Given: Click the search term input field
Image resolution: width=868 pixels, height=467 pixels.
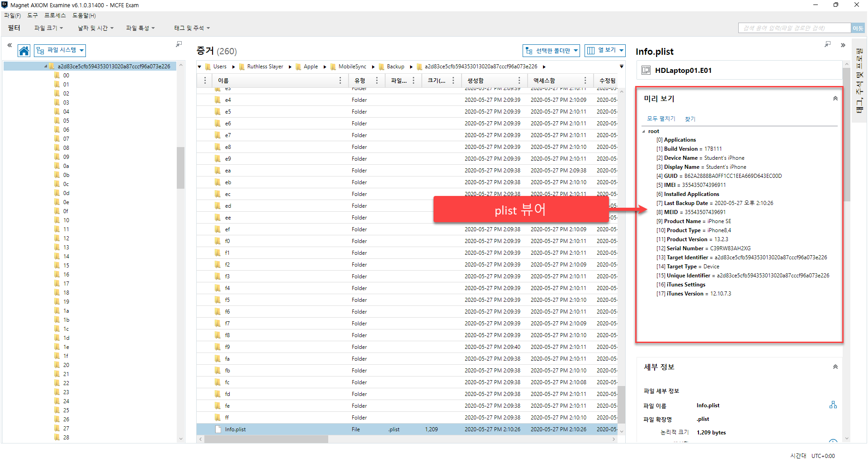Looking at the screenshot, I should click(794, 28).
